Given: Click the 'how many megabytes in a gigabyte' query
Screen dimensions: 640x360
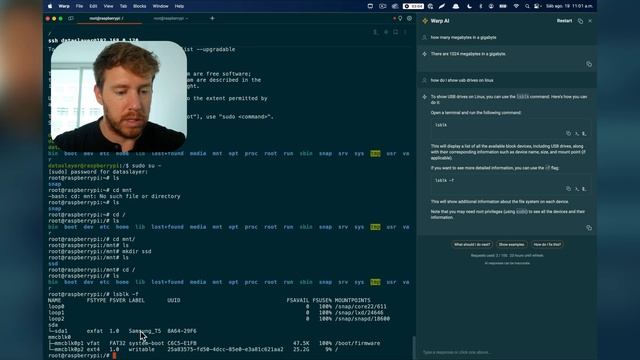Looking at the screenshot, I should pos(464,38).
